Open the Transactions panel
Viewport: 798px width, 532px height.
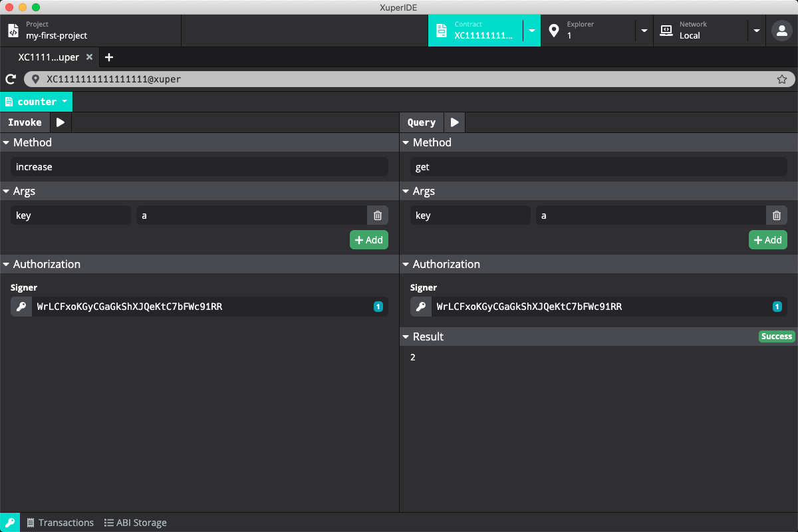click(60, 523)
